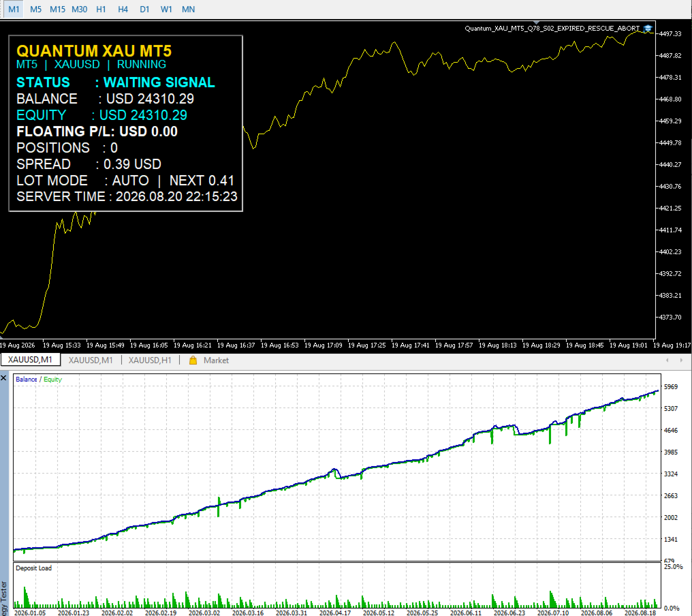Switch chart to M15 timeframe

(57, 10)
